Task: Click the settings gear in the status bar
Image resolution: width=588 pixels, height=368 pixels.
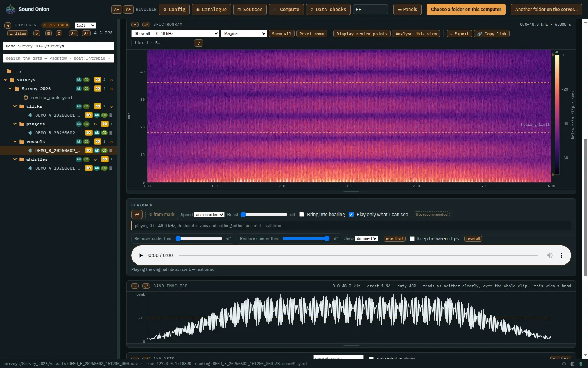Action: coord(564,364)
